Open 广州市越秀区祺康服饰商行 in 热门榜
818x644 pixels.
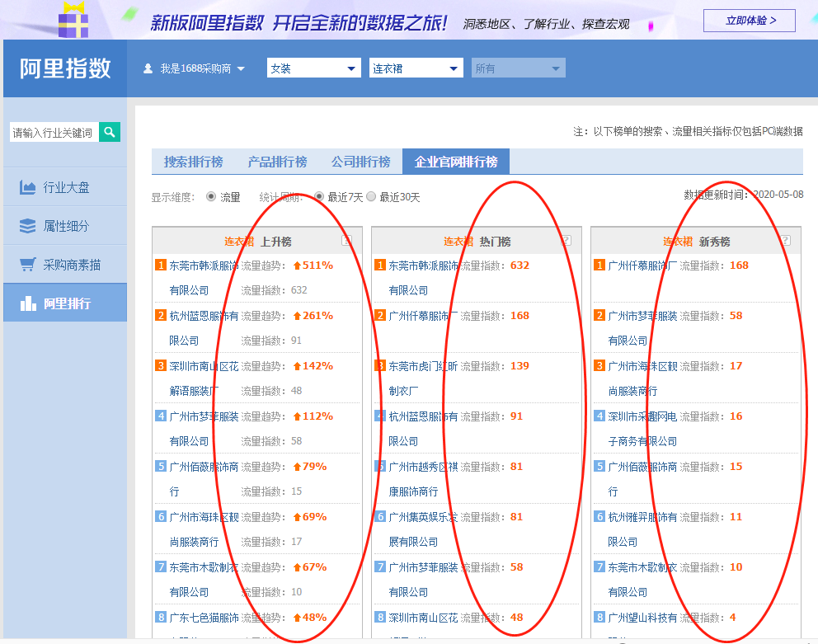pos(423,479)
